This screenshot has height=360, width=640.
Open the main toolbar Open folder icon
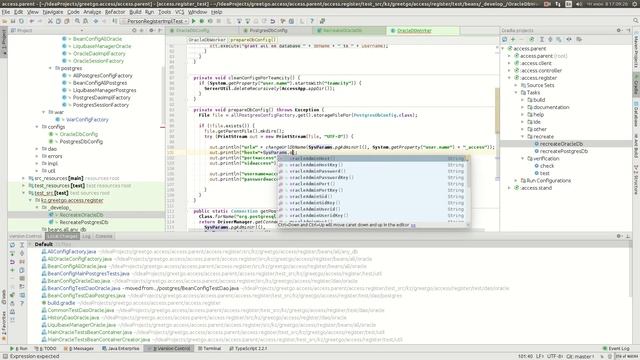pyautogui.click(x=5, y=21)
